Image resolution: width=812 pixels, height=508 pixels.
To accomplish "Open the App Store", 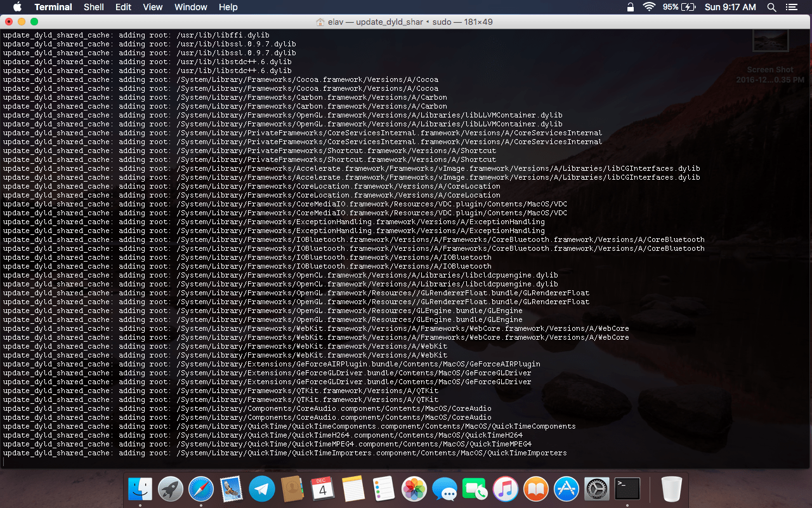I will click(x=566, y=489).
